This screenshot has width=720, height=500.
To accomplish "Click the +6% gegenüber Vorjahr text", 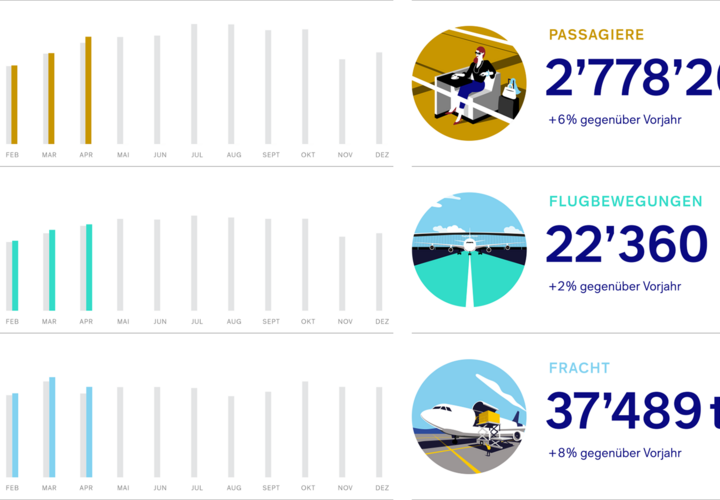I will [614, 120].
